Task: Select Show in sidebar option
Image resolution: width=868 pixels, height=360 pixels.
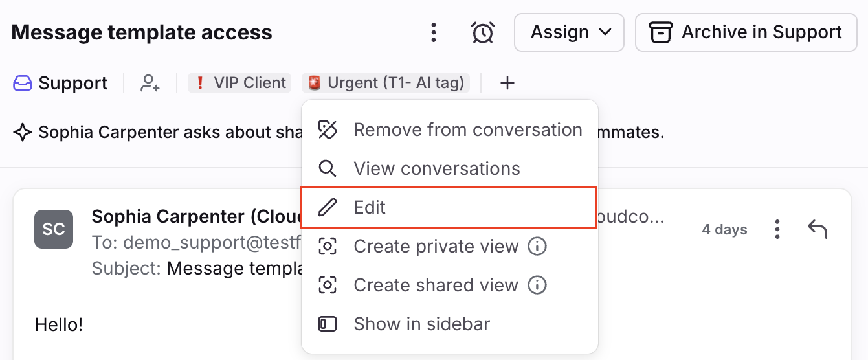Action: 421,324
